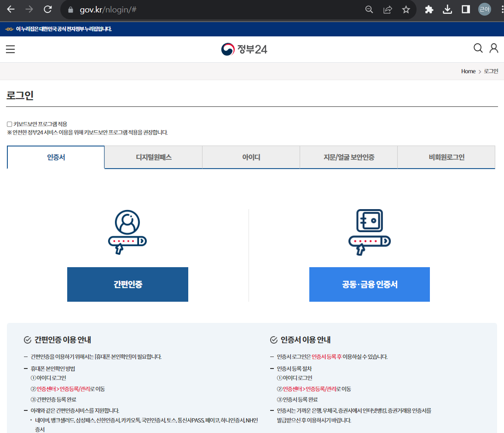Screen dimensions: 504x433
Task: Click the 간편인증 button
Action: tap(127, 284)
